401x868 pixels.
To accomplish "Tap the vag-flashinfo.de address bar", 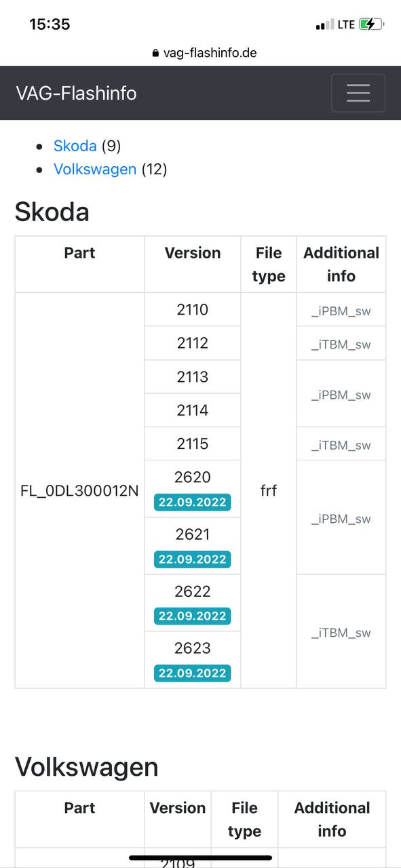I will 204,53.
